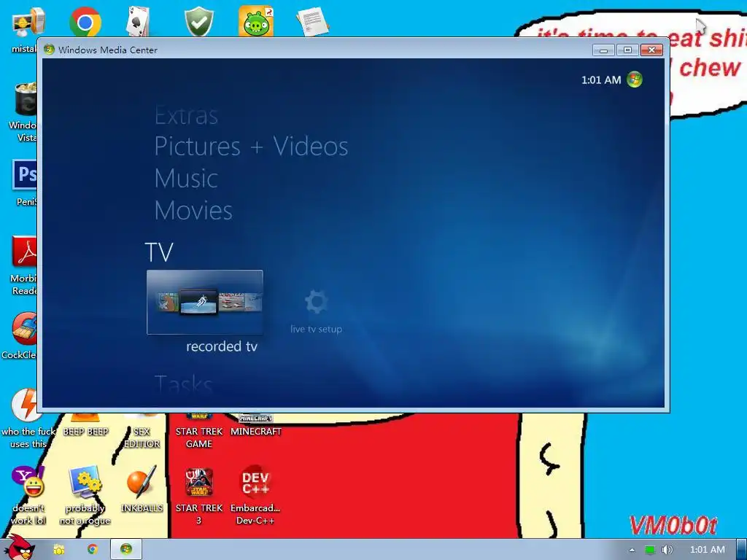Open the Yahoo Messenger desktop icon

[28, 481]
